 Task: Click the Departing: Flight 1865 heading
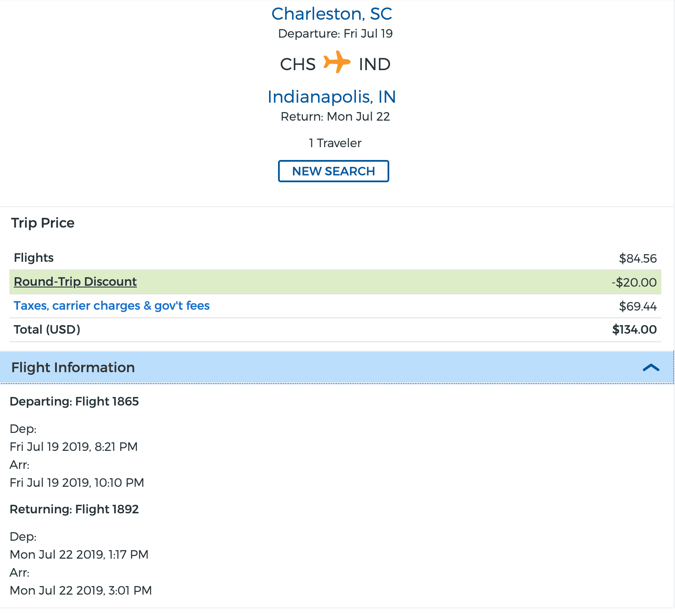point(74,401)
